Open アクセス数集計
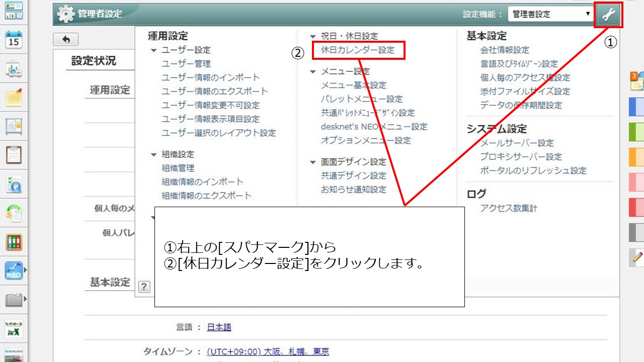This screenshot has height=362, width=644. pyautogui.click(x=509, y=208)
